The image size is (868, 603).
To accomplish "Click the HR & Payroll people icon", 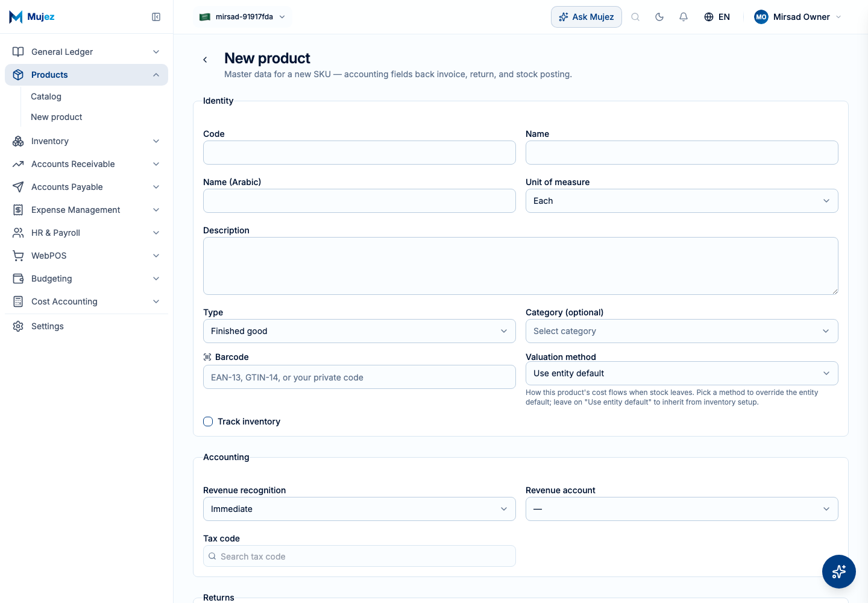I will 18,233.
